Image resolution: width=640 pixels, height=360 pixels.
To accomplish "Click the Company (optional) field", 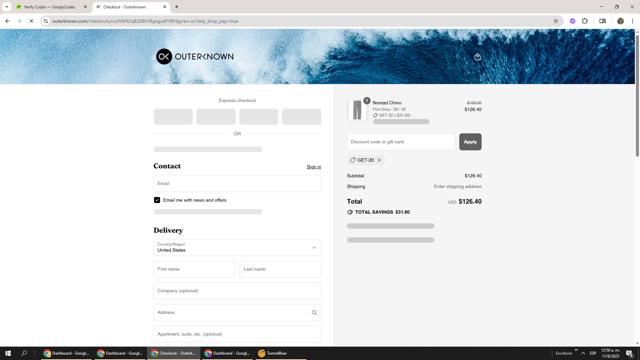I will coord(237,291).
